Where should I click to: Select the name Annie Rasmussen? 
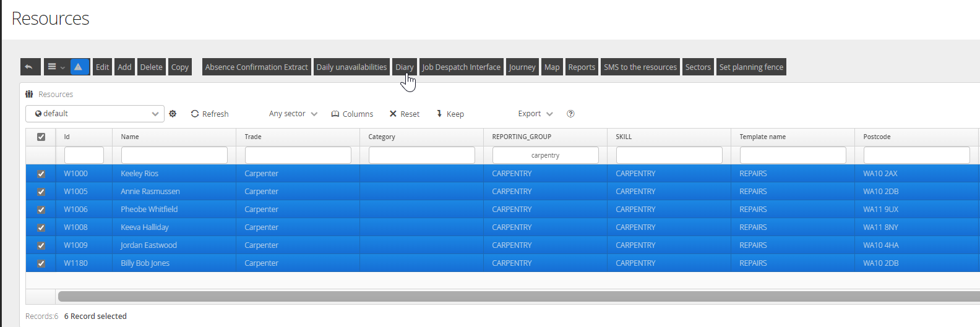150,192
